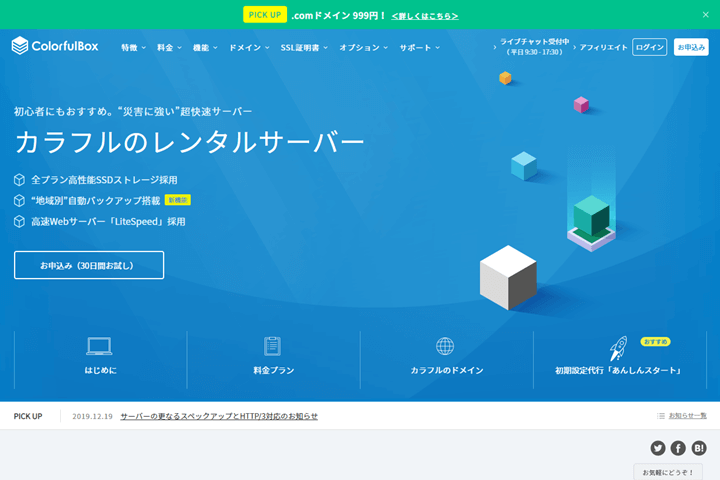Expand the 特徴 menu
The image size is (720, 480).
133,47
